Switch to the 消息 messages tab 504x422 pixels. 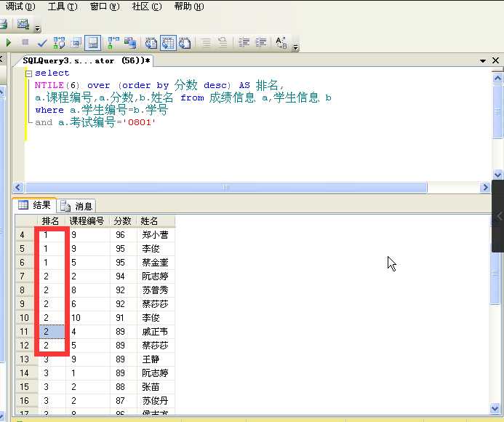click(x=76, y=206)
